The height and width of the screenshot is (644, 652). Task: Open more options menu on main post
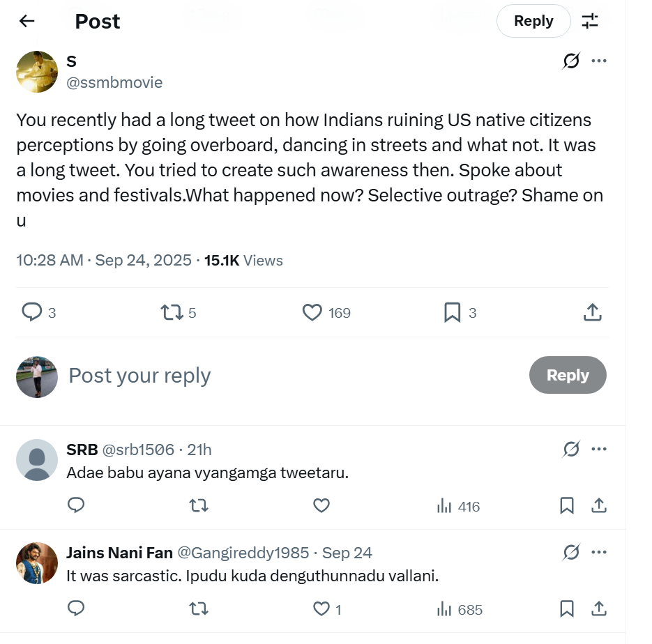point(598,61)
